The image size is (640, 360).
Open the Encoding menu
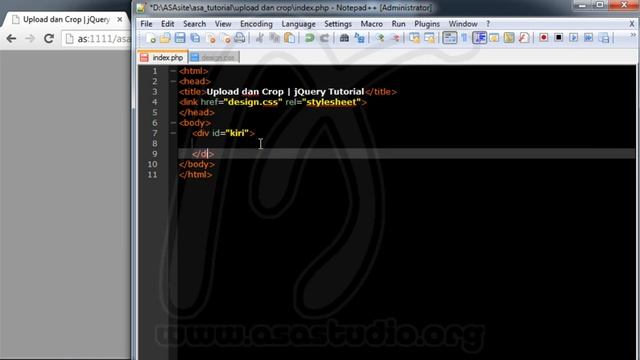[256, 24]
